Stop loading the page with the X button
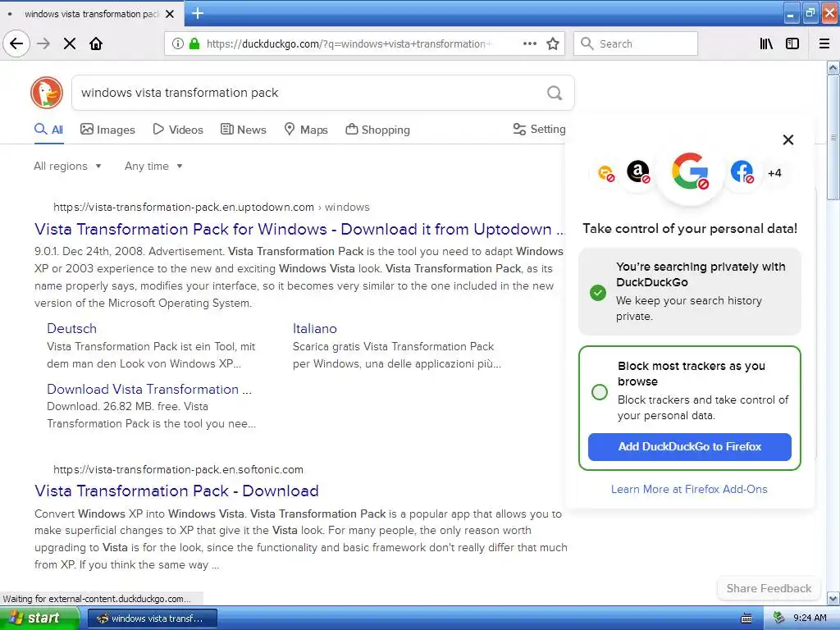The height and width of the screenshot is (630, 840). 70,43
